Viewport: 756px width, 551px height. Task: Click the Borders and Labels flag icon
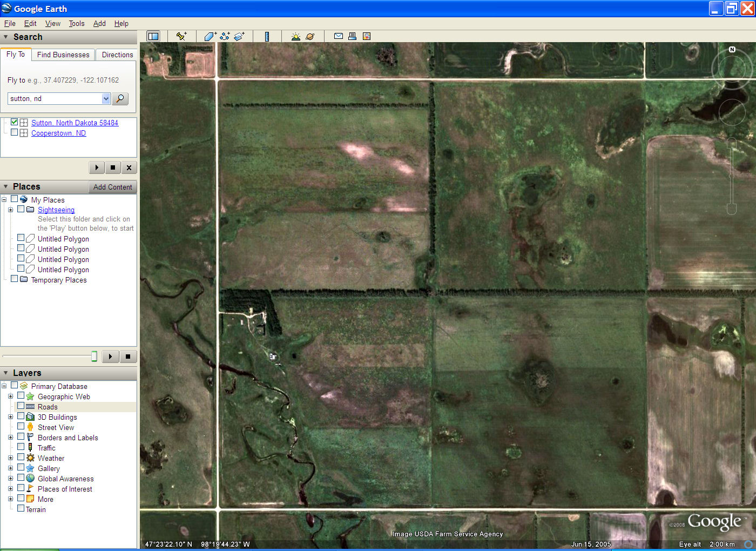coord(30,438)
